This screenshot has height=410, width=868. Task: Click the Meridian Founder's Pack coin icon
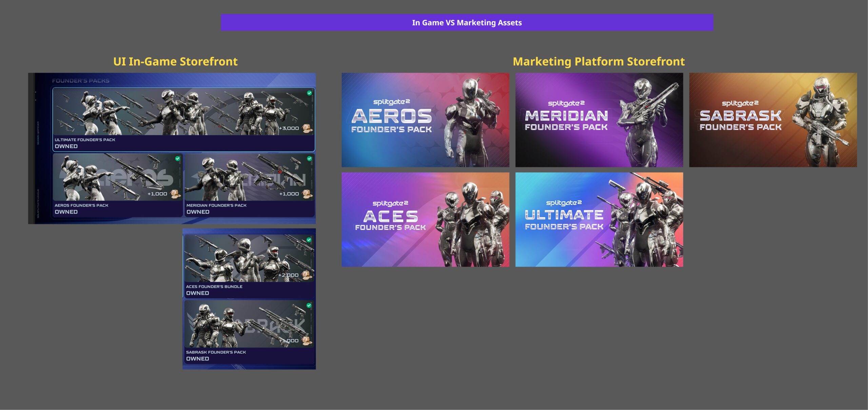point(307,194)
